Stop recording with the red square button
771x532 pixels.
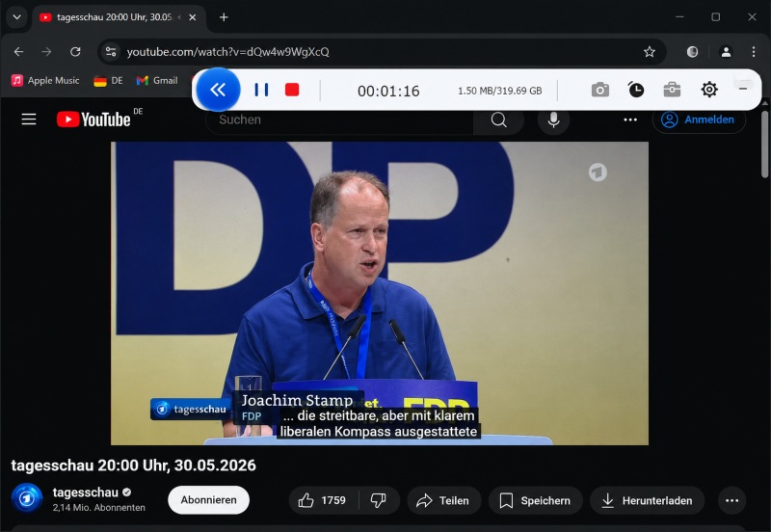pos(292,90)
